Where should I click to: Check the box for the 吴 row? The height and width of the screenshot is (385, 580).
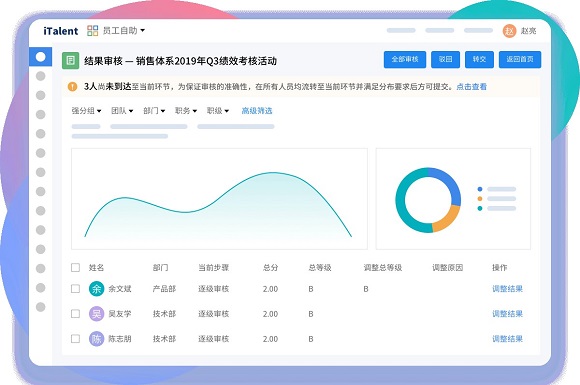[75, 314]
